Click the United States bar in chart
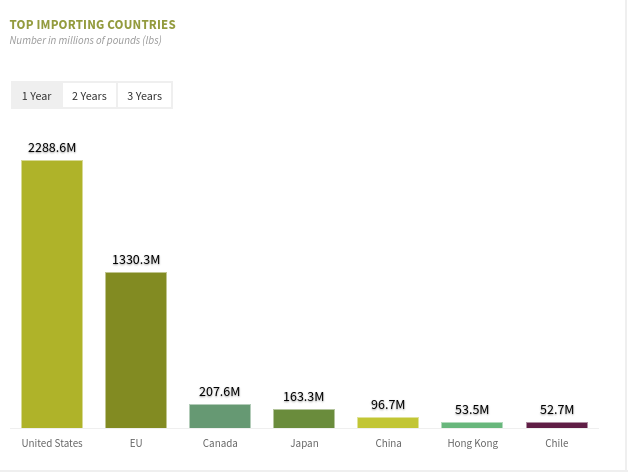This screenshot has width=628, height=472. click(52, 294)
